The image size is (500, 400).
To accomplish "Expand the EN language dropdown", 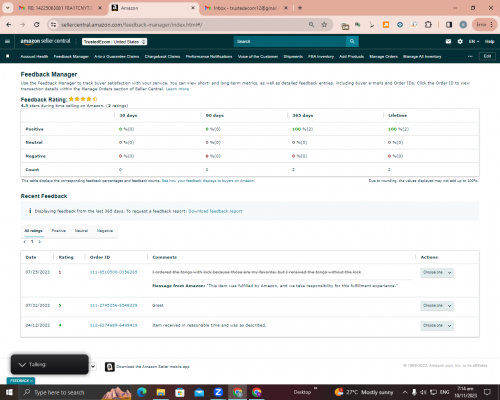I will [x=474, y=41].
